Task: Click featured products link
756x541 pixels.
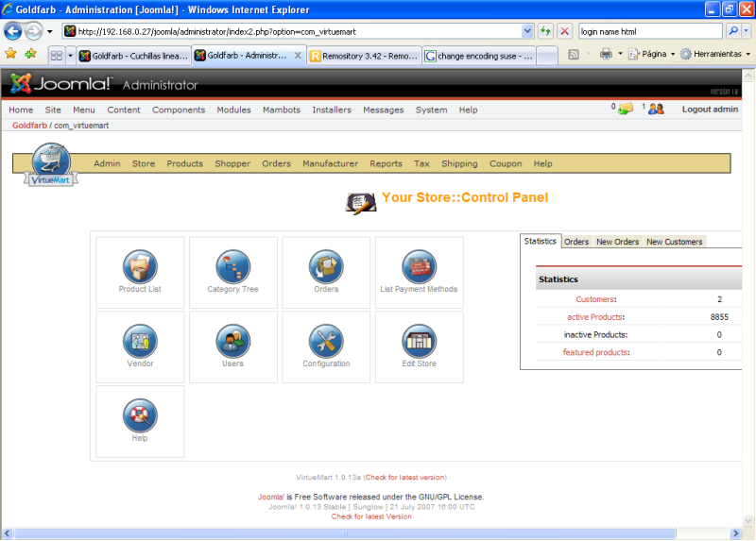Action: tap(596, 352)
